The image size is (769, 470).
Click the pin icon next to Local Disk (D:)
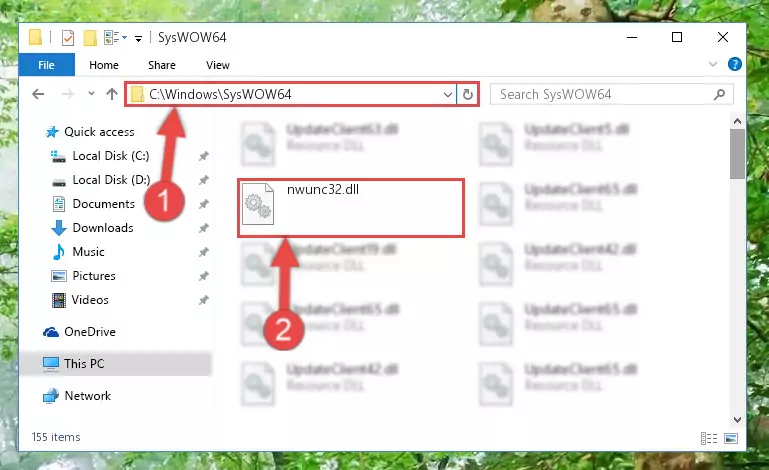pos(204,180)
